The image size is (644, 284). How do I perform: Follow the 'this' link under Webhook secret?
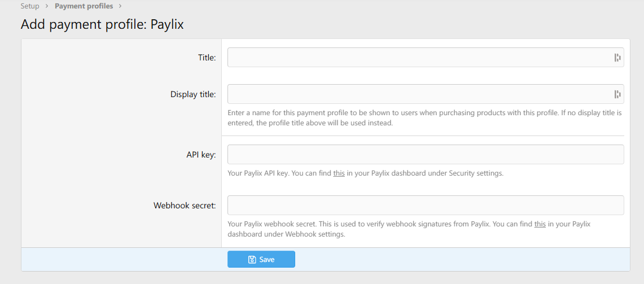pos(540,224)
